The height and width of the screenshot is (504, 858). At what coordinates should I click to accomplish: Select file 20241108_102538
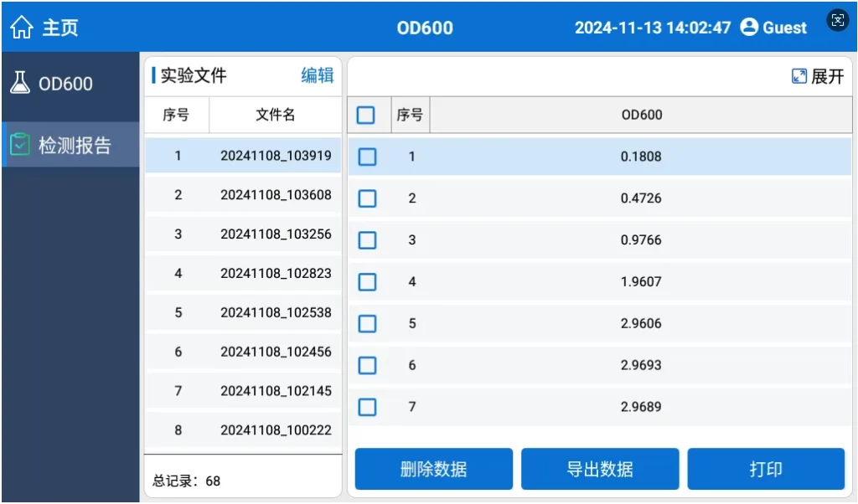pyautogui.click(x=243, y=312)
